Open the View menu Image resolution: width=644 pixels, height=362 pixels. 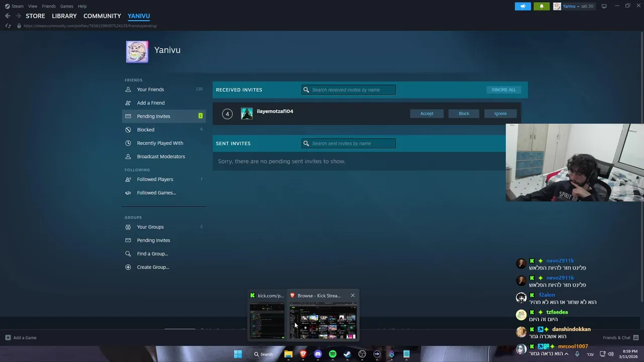click(x=33, y=6)
